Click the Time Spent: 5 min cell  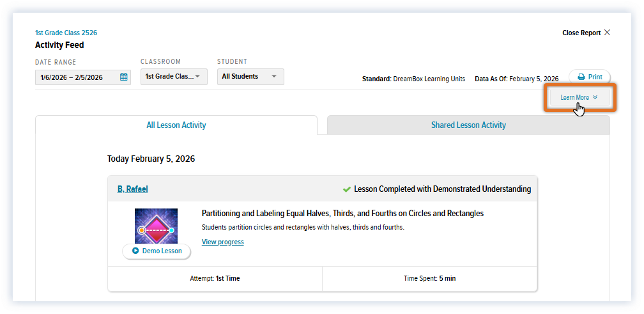coord(429,278)
